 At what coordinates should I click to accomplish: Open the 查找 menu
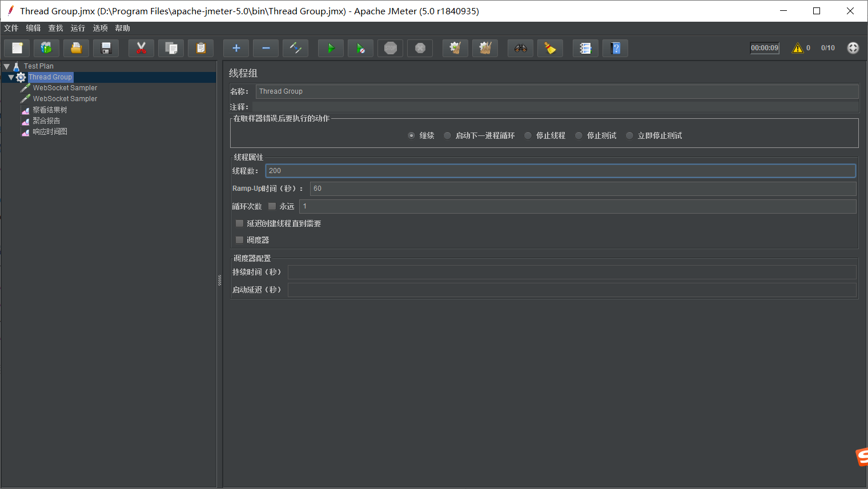(55, 28)
